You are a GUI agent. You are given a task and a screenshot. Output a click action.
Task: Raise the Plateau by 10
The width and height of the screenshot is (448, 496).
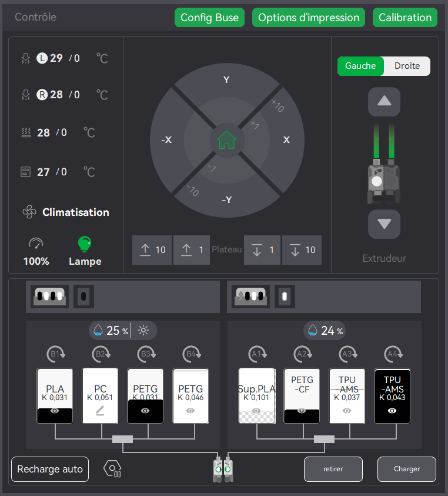pyautogui.click(x=152, y=250)
